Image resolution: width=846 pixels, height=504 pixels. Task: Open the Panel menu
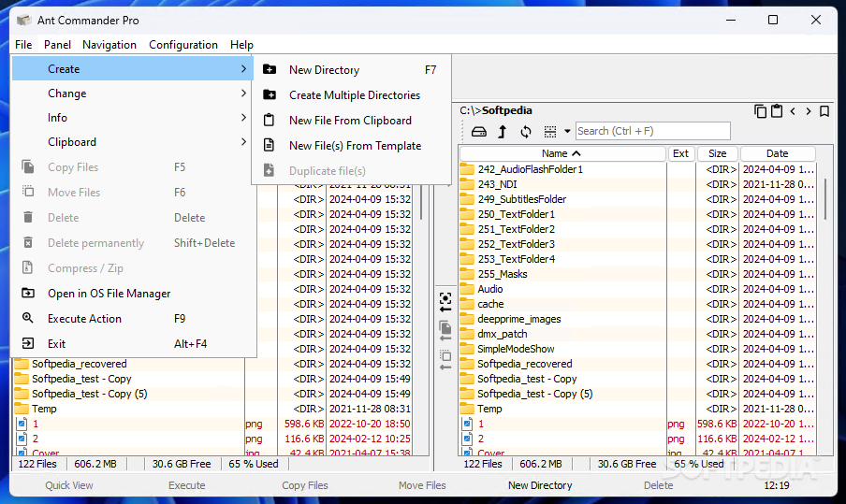(57, 45)
